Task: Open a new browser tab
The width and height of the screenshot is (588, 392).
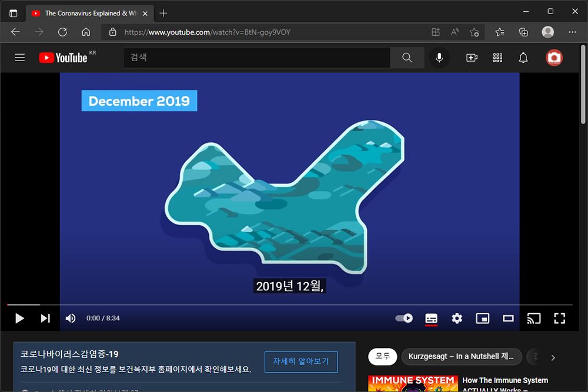Action: click(163, 14)
